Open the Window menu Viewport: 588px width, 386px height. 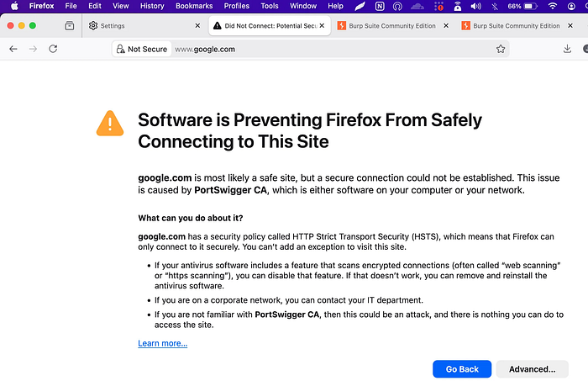303,6
